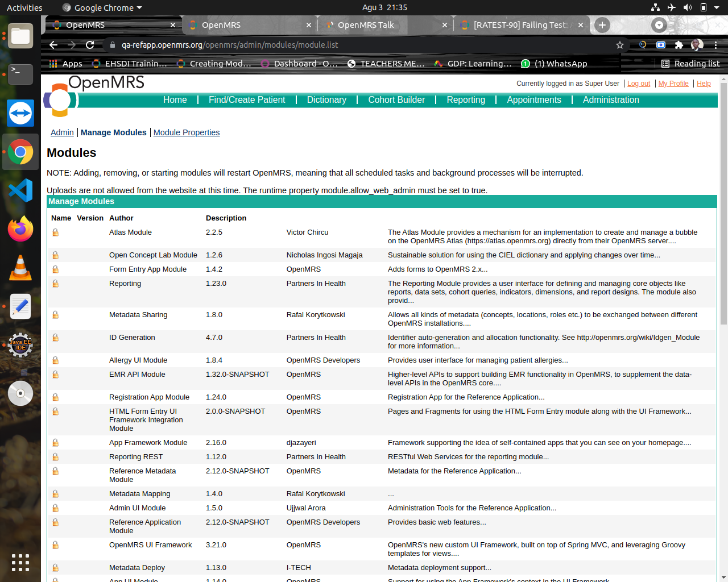Click the address bar URL field

(364, 45)
